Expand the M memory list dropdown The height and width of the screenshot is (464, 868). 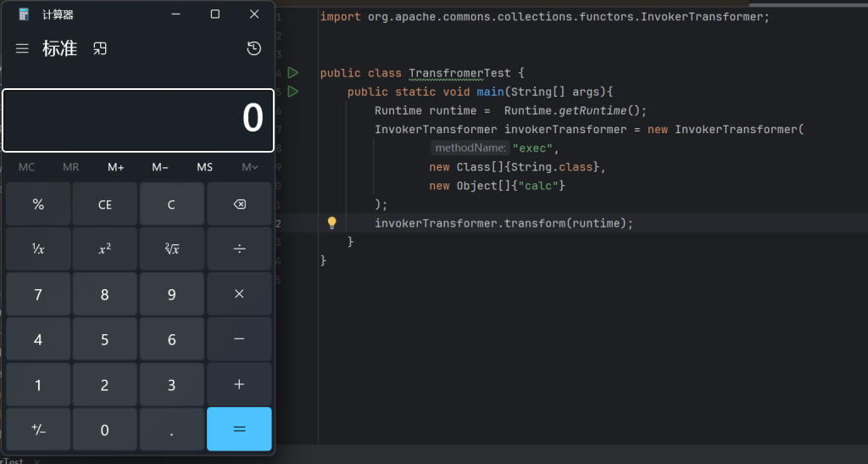pos(250,167)
